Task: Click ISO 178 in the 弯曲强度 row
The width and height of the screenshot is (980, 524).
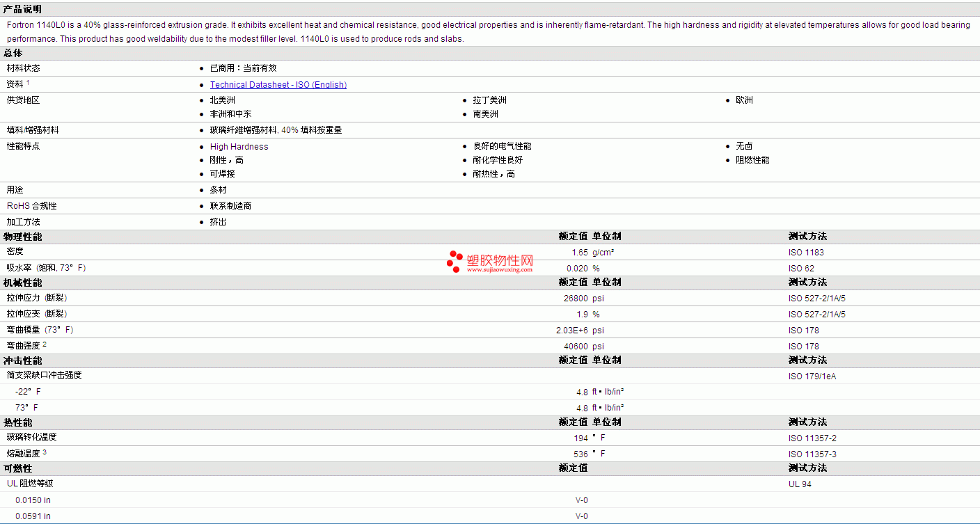Action: coord(803,347)
